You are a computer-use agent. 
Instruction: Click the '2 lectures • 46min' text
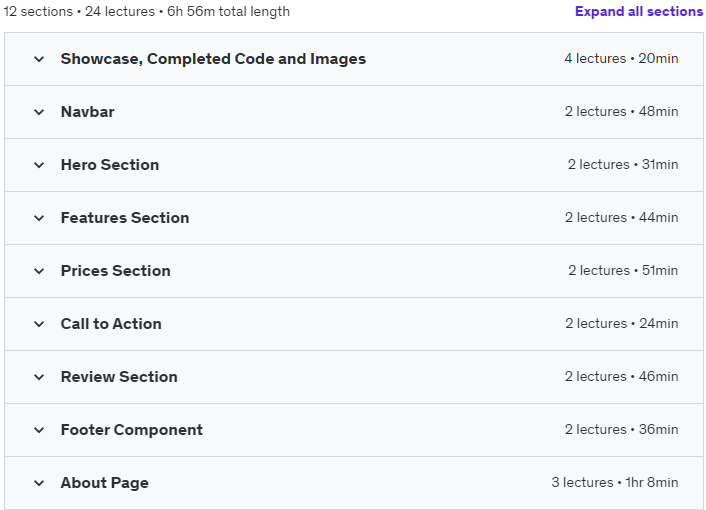click(x=621, y=376)
